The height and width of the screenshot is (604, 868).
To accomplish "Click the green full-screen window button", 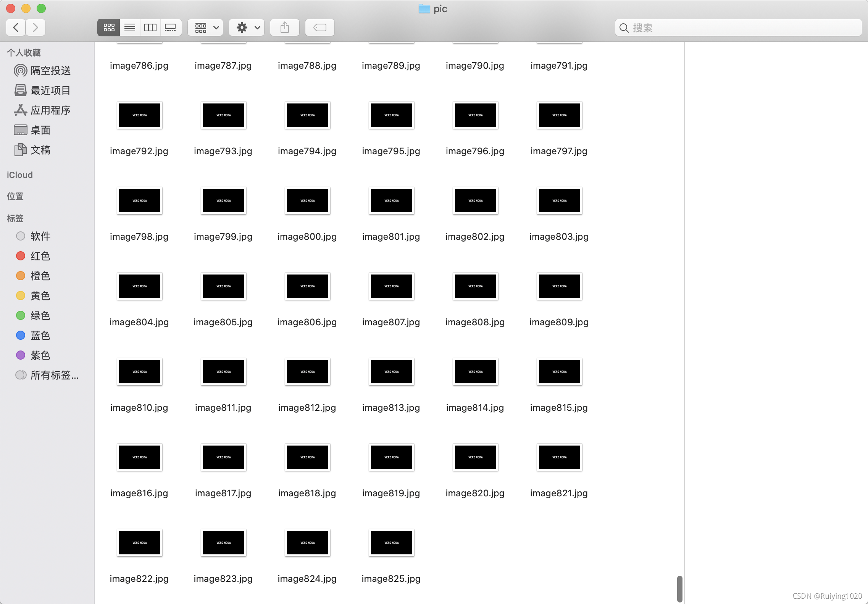I will [41, 8].
